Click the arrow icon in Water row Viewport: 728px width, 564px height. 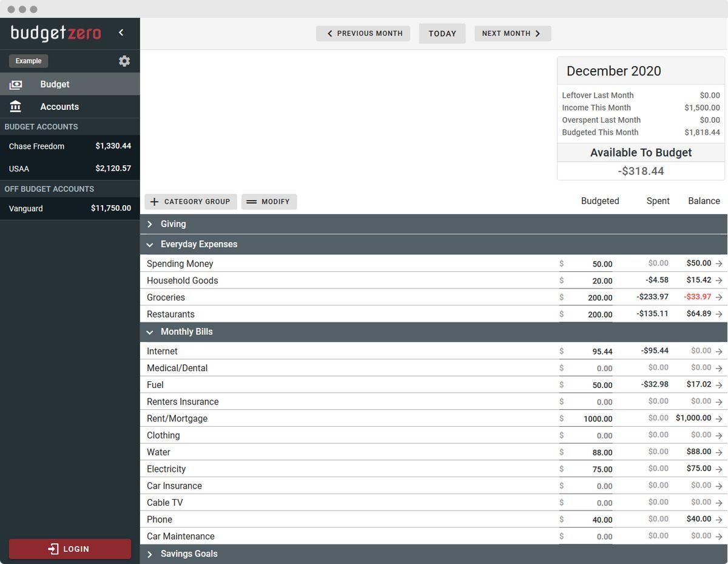719,452
